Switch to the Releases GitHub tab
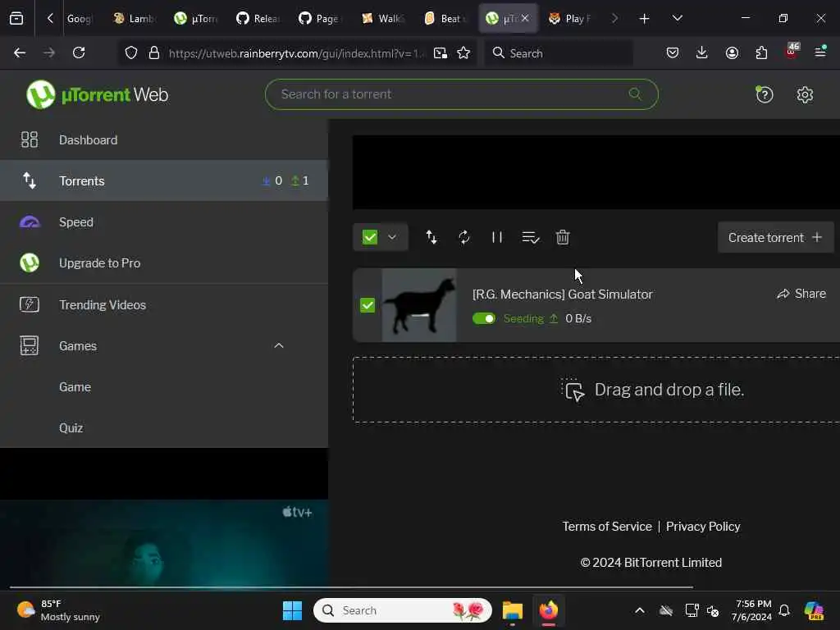 pos(259,19)
